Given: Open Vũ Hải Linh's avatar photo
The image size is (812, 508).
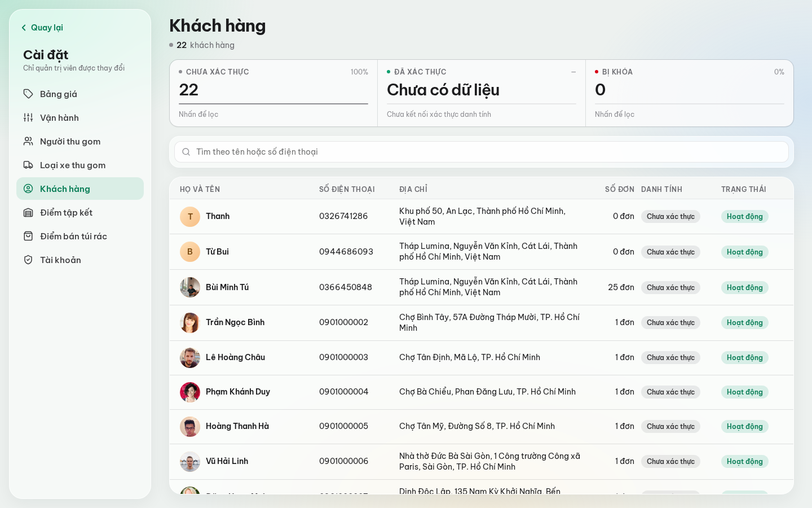Looking at the screenshot, I should tap(190, 462).
